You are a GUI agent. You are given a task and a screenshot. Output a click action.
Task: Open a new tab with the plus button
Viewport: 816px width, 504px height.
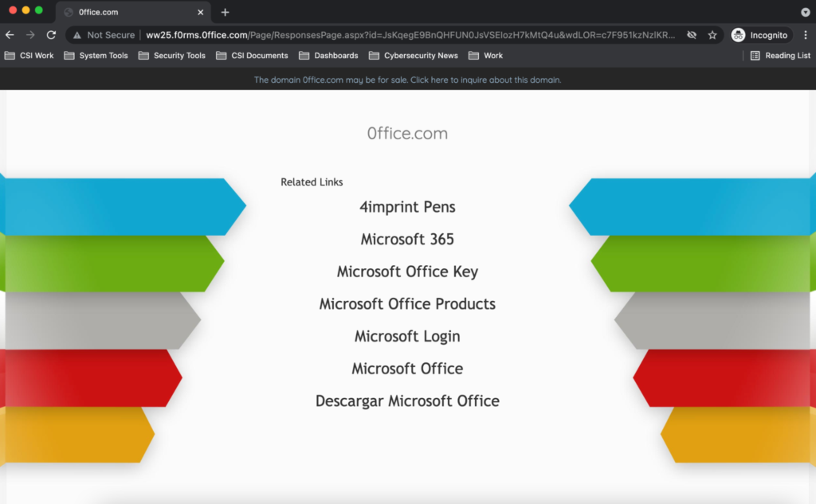225,12
